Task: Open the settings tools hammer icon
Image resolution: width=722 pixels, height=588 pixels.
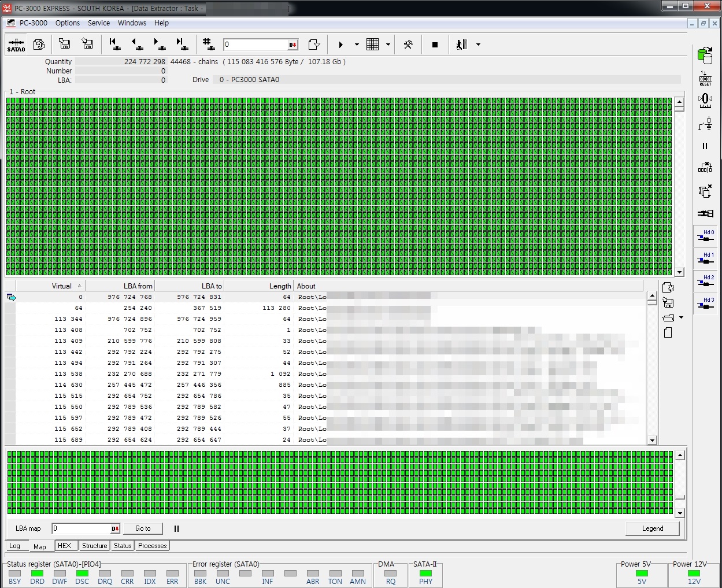Action: pyautogui.click(x=408, y=45)
